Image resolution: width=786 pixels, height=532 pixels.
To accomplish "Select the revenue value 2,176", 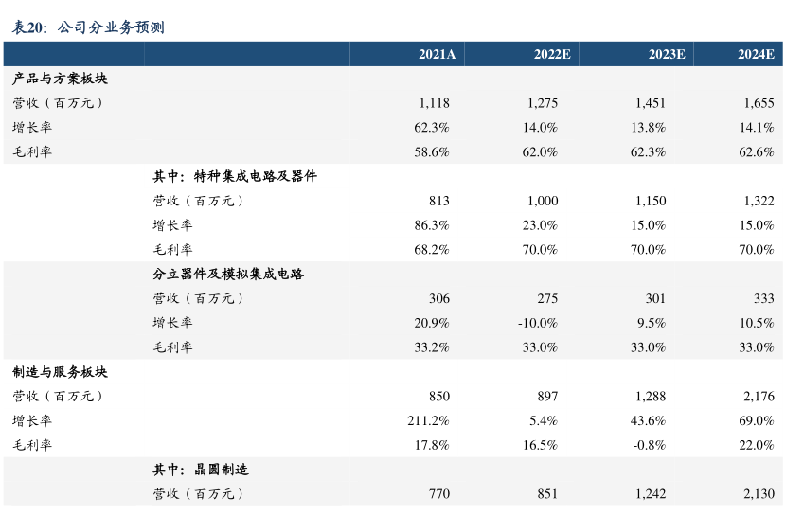I will pos(759,397).
